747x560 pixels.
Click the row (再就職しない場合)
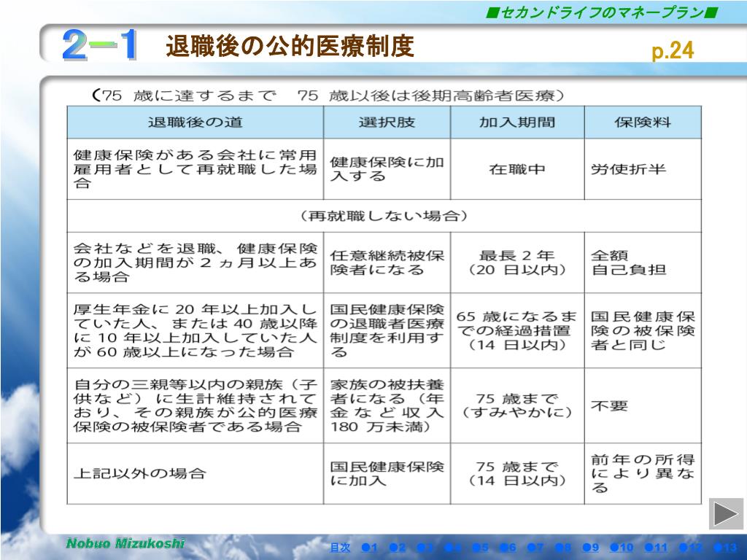[x=384, y=216]
